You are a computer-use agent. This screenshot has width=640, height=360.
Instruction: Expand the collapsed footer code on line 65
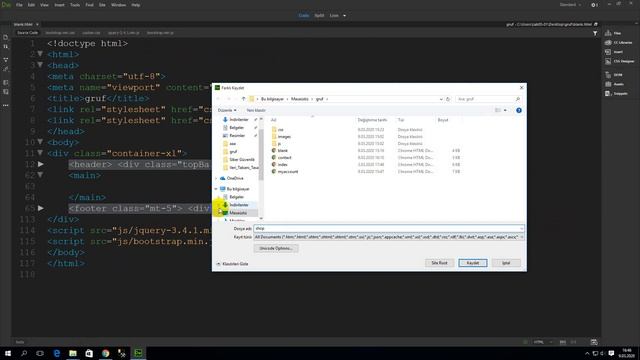tap(40, 208)
